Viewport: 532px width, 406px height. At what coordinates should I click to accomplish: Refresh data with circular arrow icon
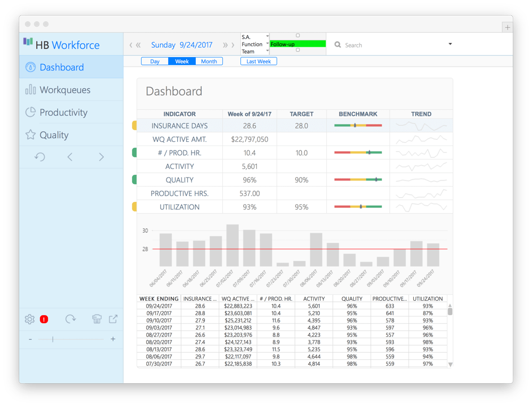71,319
